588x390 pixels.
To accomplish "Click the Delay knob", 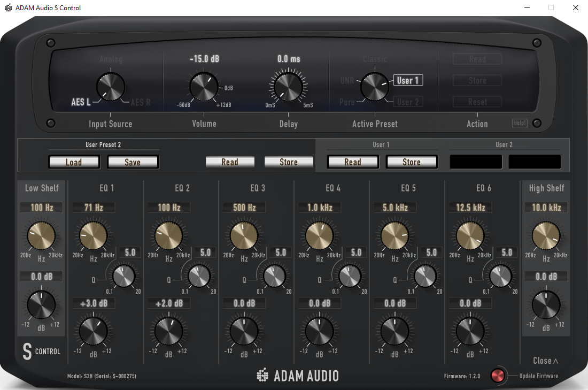I will [x=288, y=87].
